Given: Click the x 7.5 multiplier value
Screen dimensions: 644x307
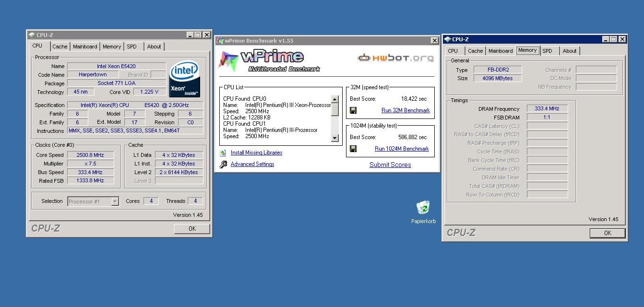Looking at the screenshot, I should [90, 164].
